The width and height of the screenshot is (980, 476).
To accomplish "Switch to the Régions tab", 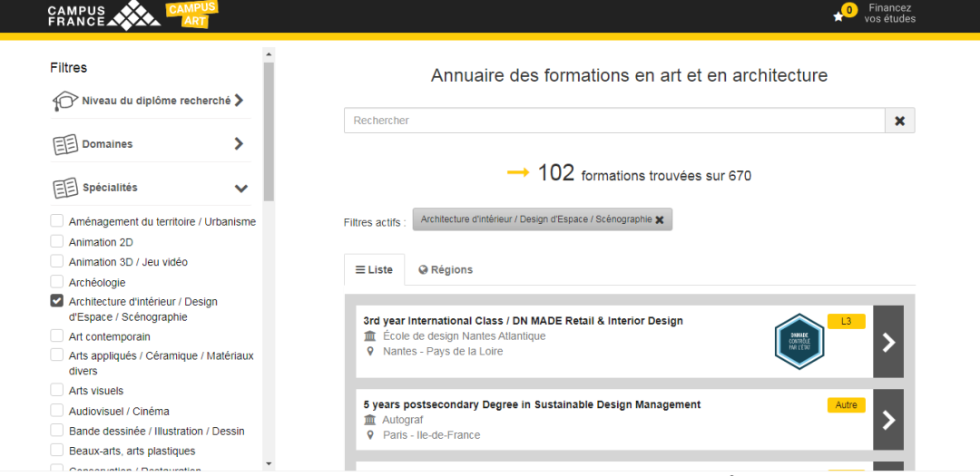I will [x=446, y=270].
